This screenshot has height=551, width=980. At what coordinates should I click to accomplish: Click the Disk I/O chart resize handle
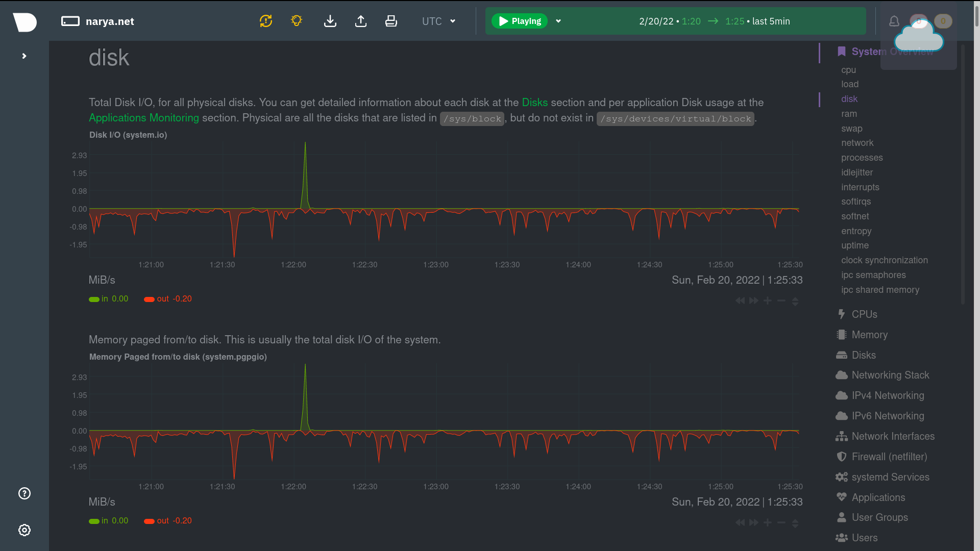pos(795,302)
